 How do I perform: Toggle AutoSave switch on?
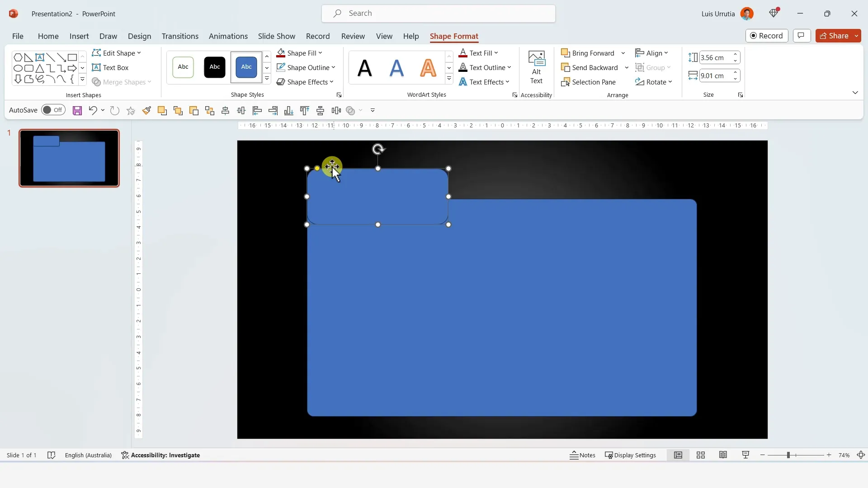[53, 110]
